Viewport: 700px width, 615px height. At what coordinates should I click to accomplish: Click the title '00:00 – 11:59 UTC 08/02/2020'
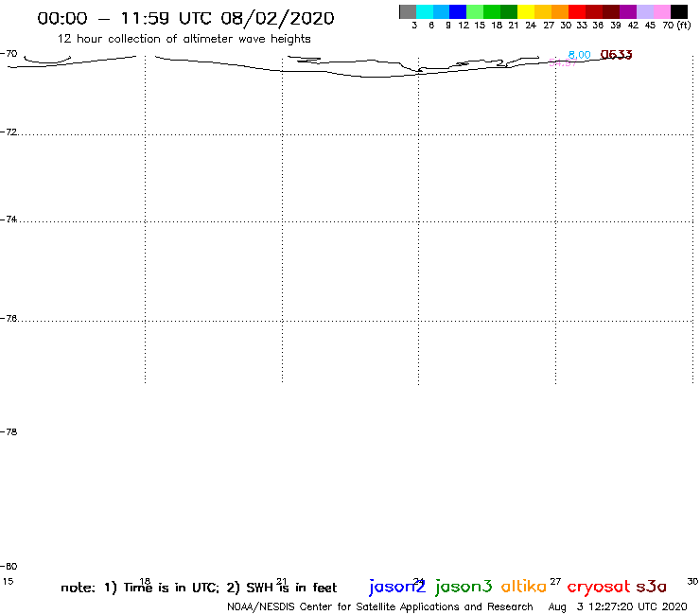[x=185, y=18]
